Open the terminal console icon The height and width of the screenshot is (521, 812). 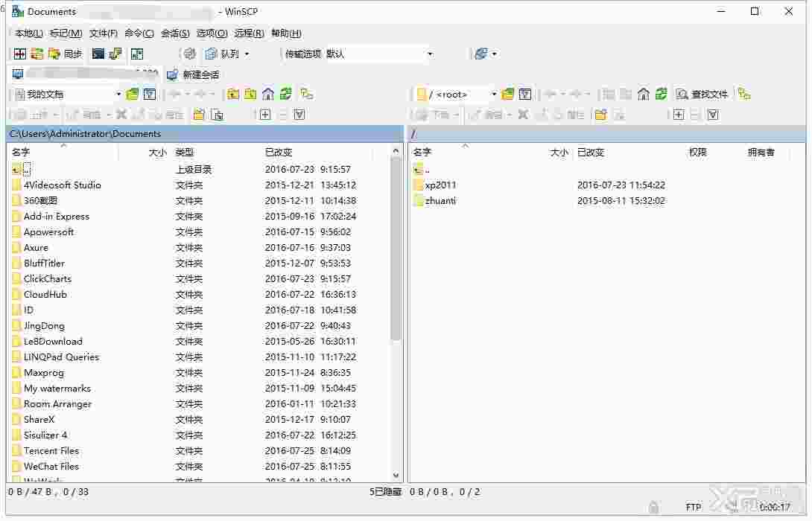pyautogui.click(x=98, y=54)
